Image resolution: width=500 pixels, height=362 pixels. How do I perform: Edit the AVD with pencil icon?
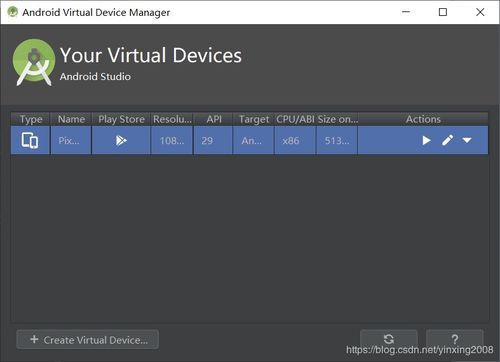point(447,140)
